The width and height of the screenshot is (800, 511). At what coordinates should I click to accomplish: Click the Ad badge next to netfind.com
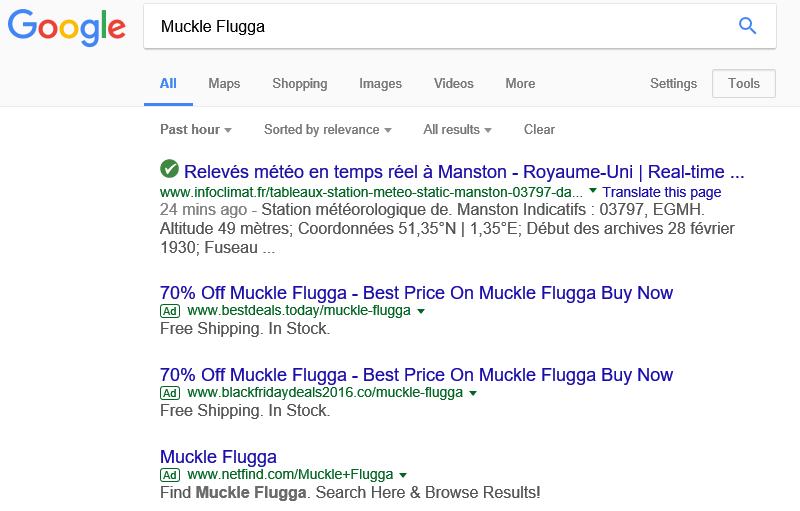[x=170, y=475]
